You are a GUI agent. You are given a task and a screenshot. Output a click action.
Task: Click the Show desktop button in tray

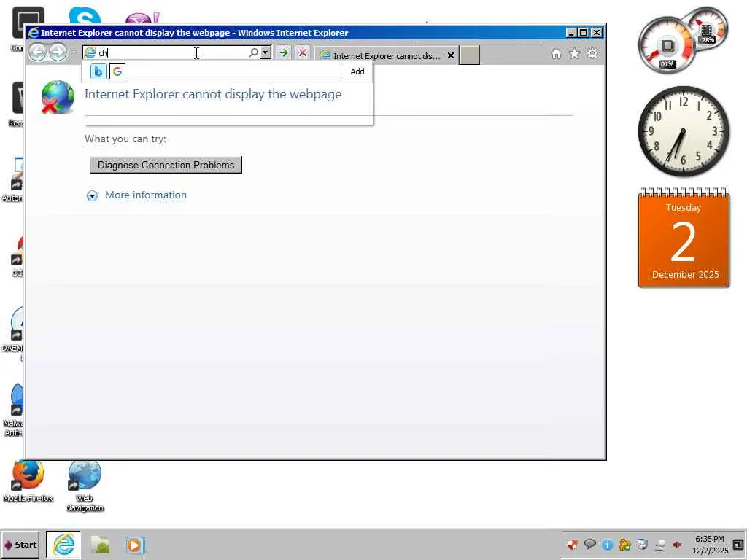click(738, 544)
